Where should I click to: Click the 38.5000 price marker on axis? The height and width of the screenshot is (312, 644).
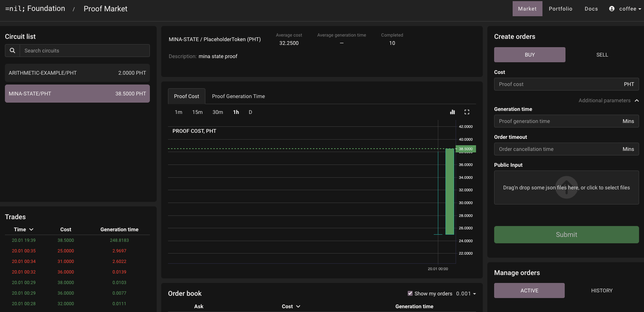pos(466,149)
